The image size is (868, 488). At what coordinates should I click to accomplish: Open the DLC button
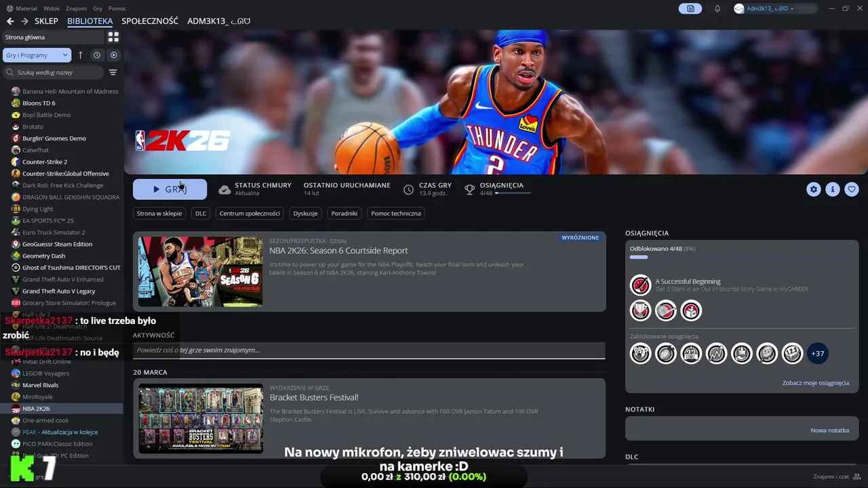pyautogui.click(x=201, y=213)
